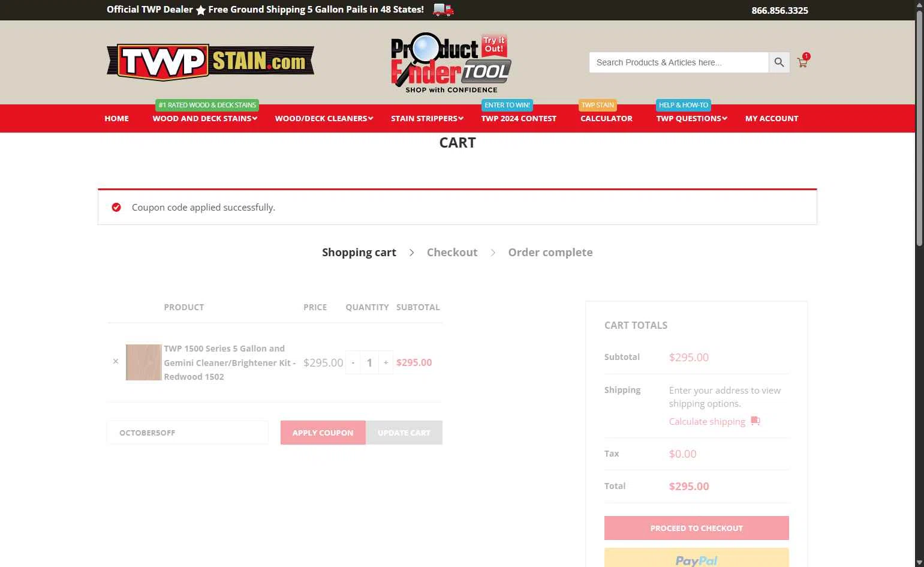Expand Wood and Deck Stains menu
924x567 pixels.
204,118
